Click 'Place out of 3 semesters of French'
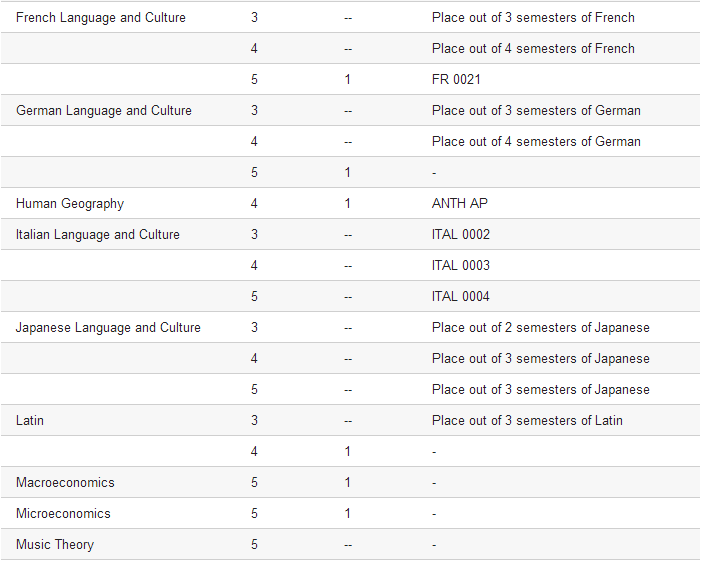Viewport: 701px width, 561px height. 533,17
